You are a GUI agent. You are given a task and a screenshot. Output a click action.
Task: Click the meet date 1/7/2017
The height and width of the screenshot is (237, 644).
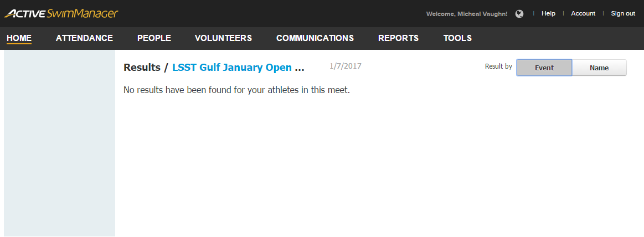(x=346, y=66)
